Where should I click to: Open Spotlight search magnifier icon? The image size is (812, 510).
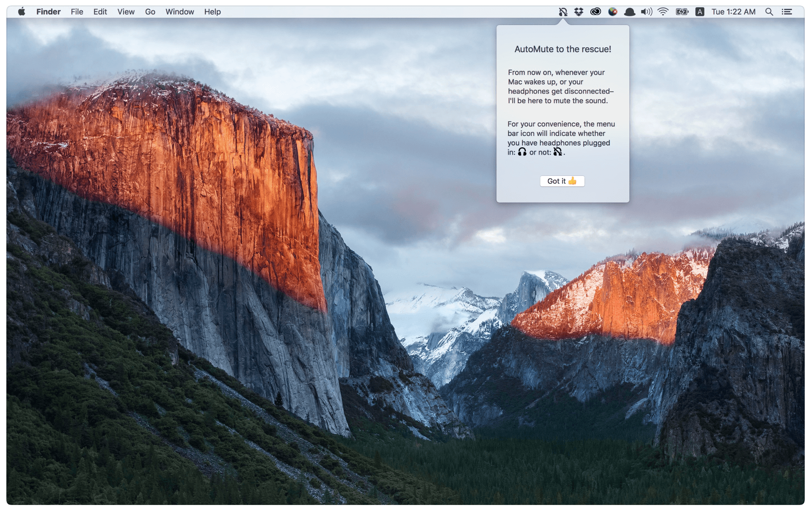[769, 12]
